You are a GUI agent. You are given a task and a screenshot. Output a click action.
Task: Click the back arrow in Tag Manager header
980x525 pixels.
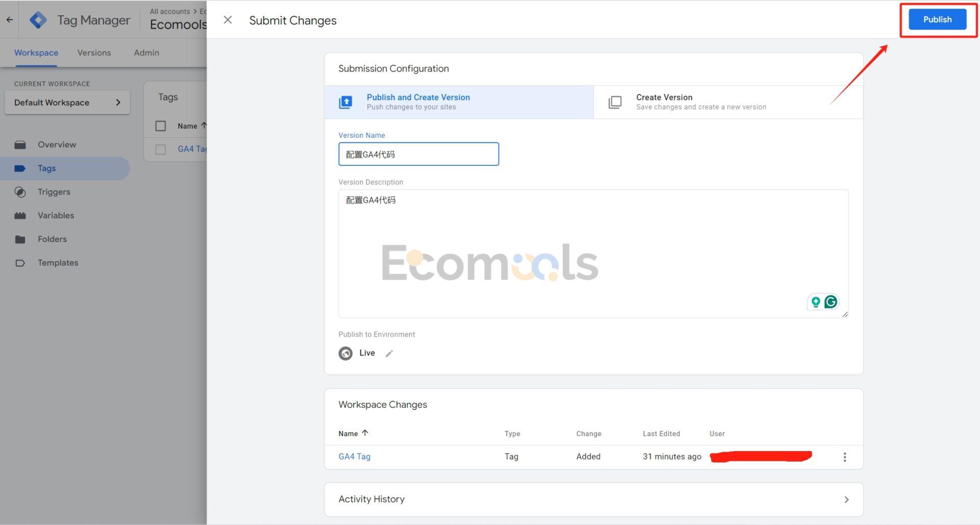coord(10,20)
